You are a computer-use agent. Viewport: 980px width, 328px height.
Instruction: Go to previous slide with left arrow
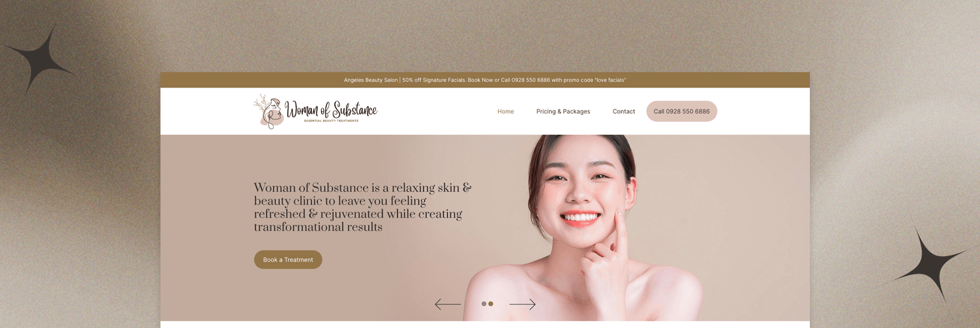448,305
